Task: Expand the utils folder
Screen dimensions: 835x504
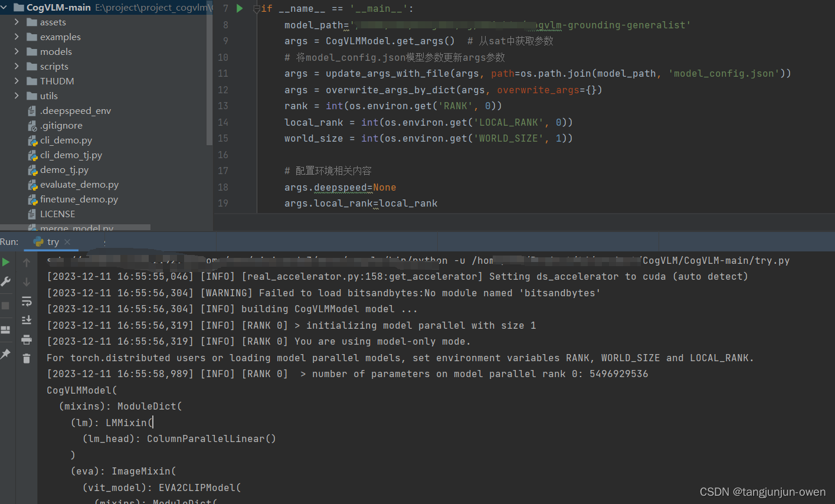Action: (17, 96)
